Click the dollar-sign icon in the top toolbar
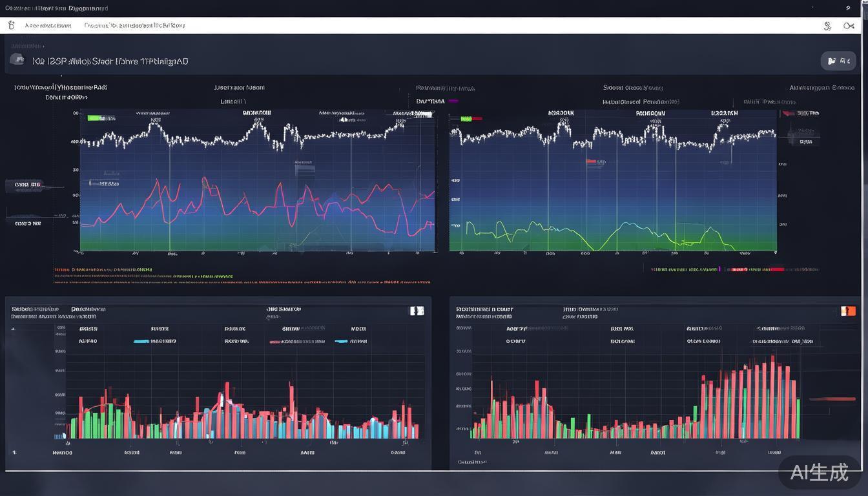The height and width of the screenshot is (496, 868). 827,26
